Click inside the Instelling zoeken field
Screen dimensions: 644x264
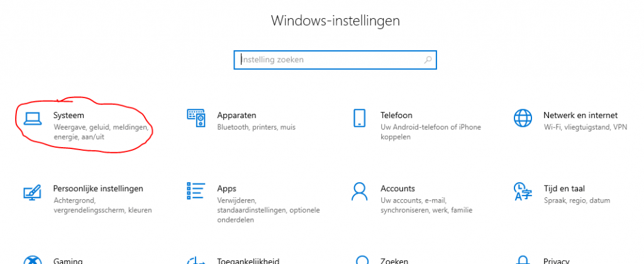[x=335, y=60]
